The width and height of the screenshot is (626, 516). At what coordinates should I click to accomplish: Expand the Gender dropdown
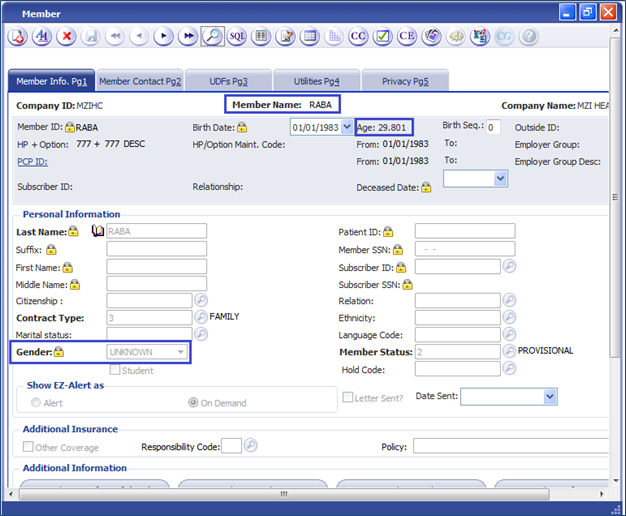pyautogui.click(x=180, y=352)
